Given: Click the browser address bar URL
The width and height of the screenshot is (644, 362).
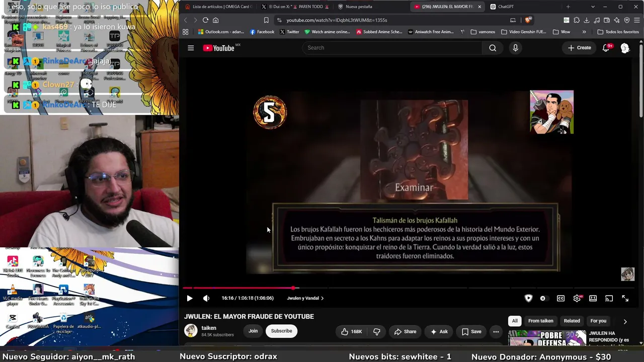Looking at the screenshot, I should (337, 20).
